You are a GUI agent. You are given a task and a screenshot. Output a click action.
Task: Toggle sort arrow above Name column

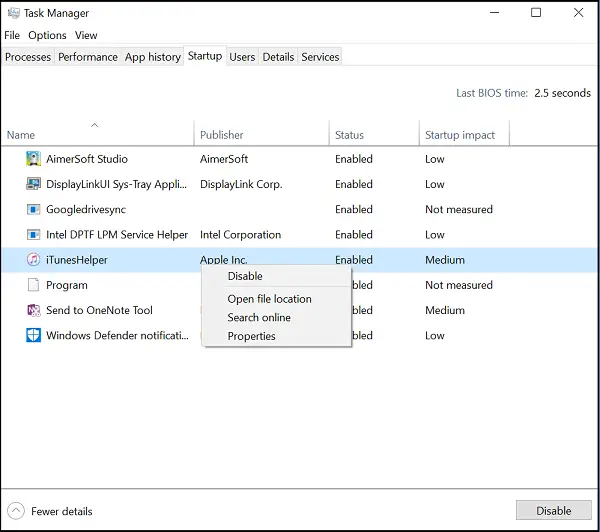(x=95, y=125)
